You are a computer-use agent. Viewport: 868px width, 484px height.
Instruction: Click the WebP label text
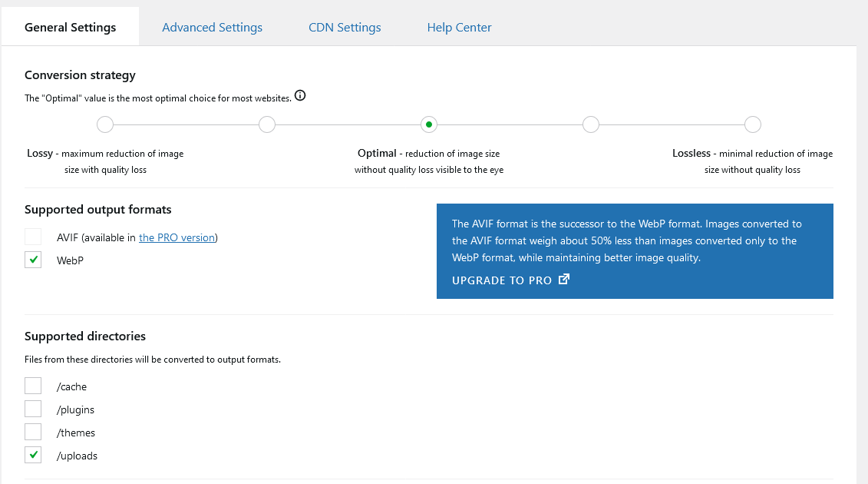tap(70, 260)
